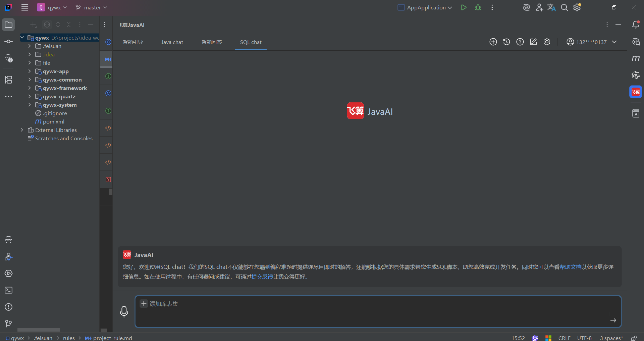The width and height of the screenshot is (644, 341).
Task: Click 添加库表集 button
Action: coord(159,304)
